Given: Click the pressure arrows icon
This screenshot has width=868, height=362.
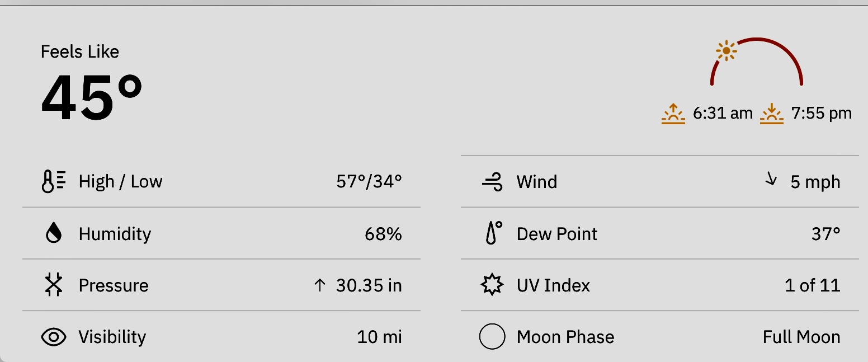Looking at the screenshot, I should (54, 285).
